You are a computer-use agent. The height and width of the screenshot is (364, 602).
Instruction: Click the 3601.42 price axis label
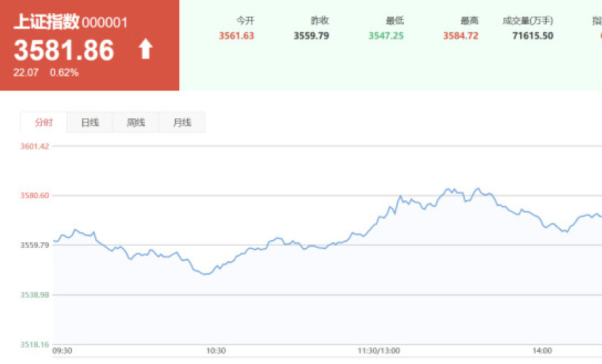click(34, 146)
